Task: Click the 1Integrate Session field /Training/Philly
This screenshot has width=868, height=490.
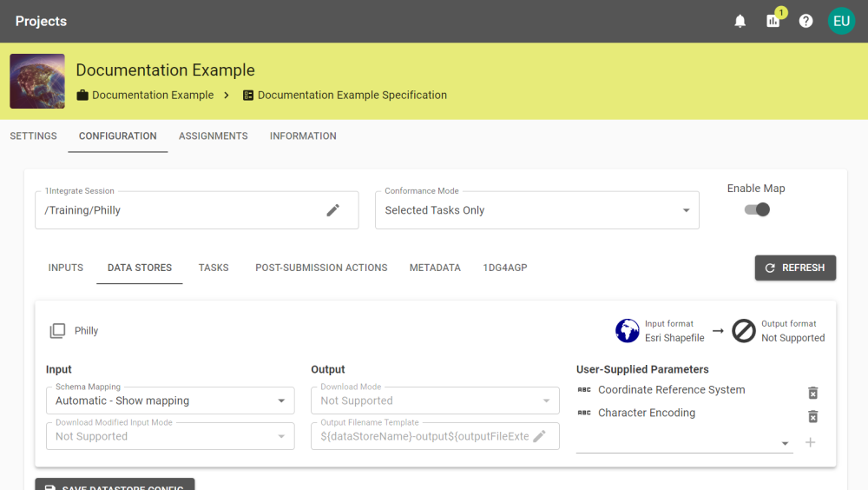Action: point(196,210)
